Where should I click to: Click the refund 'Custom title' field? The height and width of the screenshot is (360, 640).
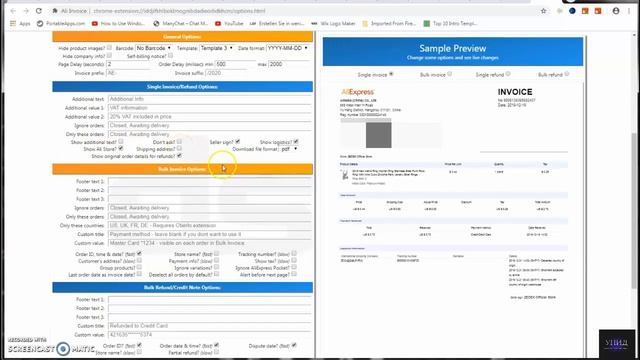click(x=210, y=326)
